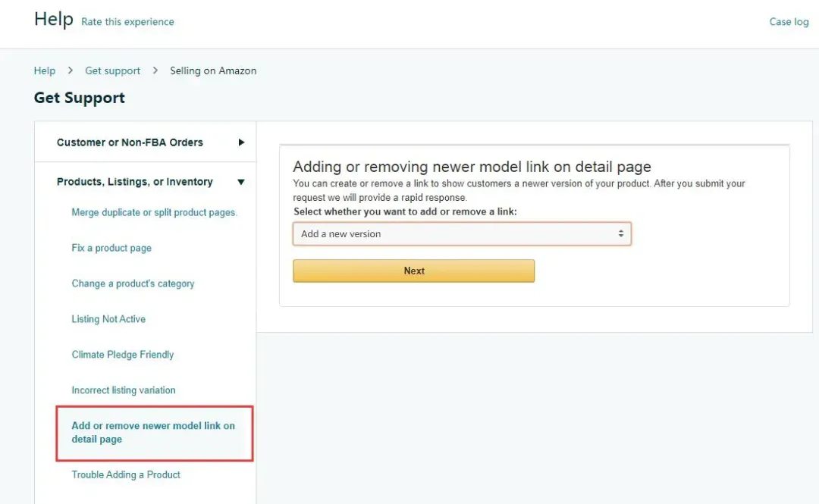This screenshot has height=504, width=819.
Task: Select Climate Pledge Friendly option
Action: coord(123,355)
